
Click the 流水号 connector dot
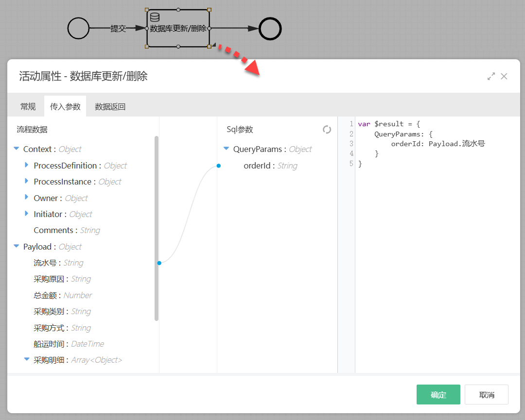(x=159, y=263)
